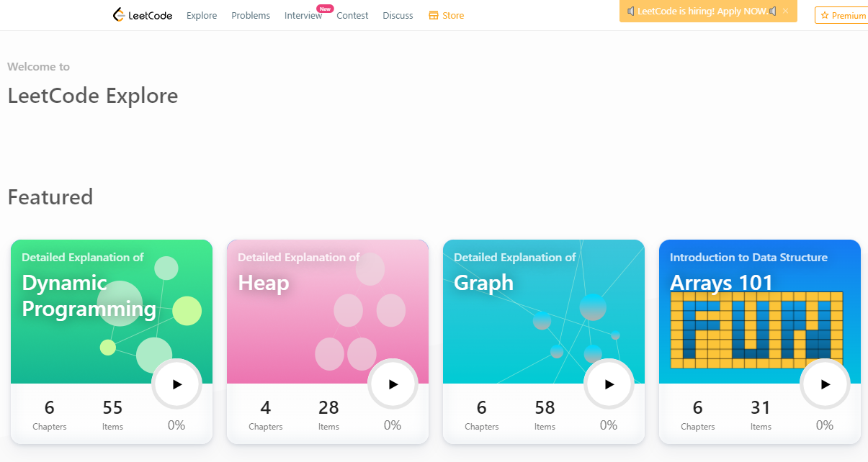The width and height of the screenshot is (868, 462).
Task: Click 55 Items on Dynamic Programming card
Action: coord(112,415)
